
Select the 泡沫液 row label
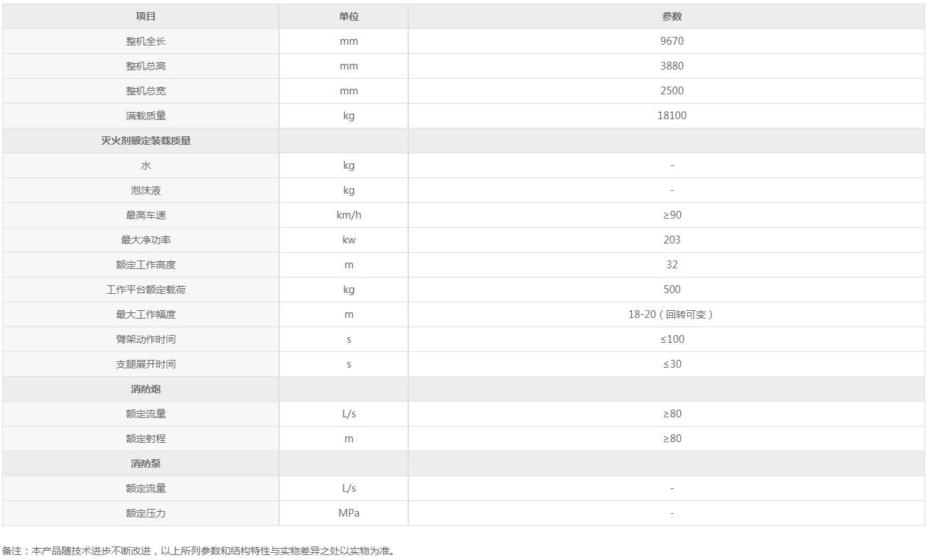click(x=146, y=190)
